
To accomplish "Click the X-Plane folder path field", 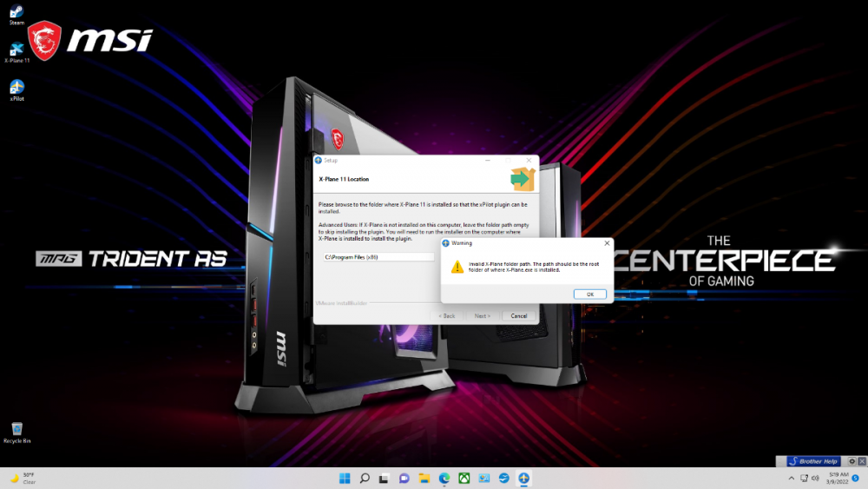I will [x=378, y=257].
